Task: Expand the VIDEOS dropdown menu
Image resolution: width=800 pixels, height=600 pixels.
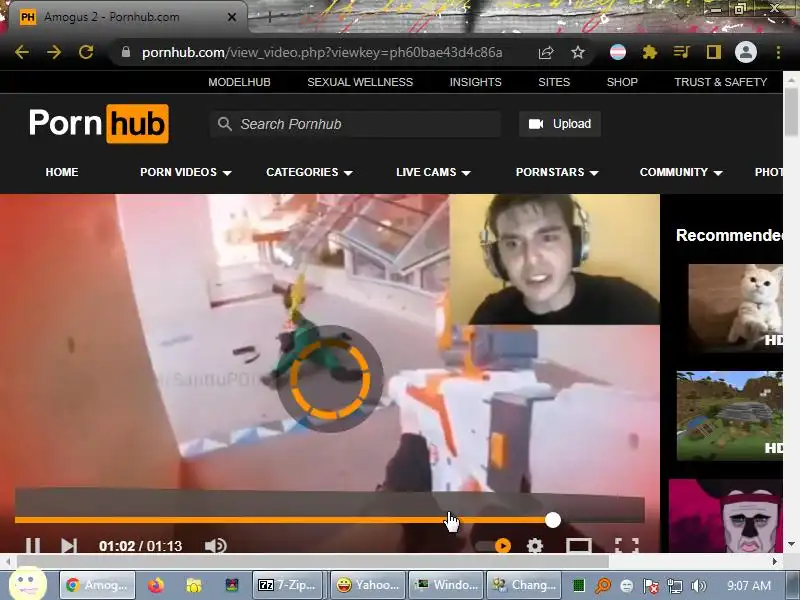Action: click(186, 172)
